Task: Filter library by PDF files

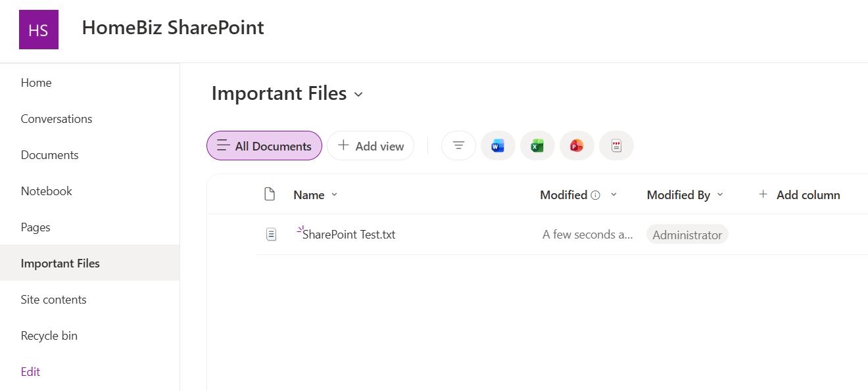Action: pyautogui.click(x=616, y=146)
